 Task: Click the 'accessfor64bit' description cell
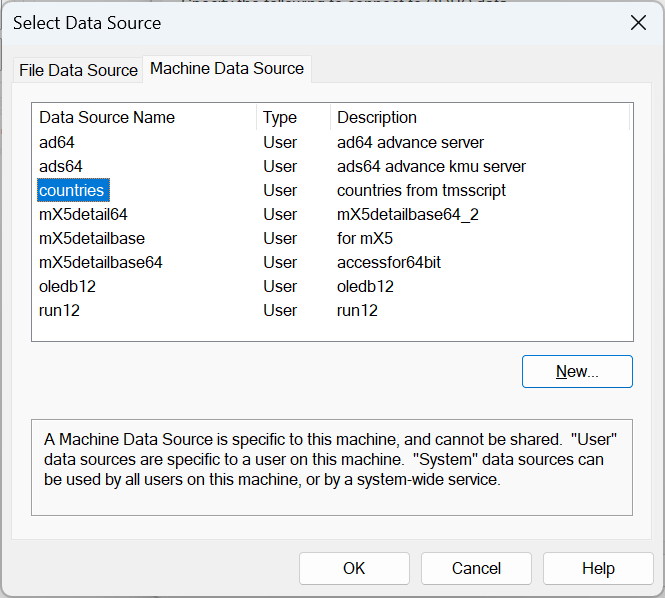point(389,262)
